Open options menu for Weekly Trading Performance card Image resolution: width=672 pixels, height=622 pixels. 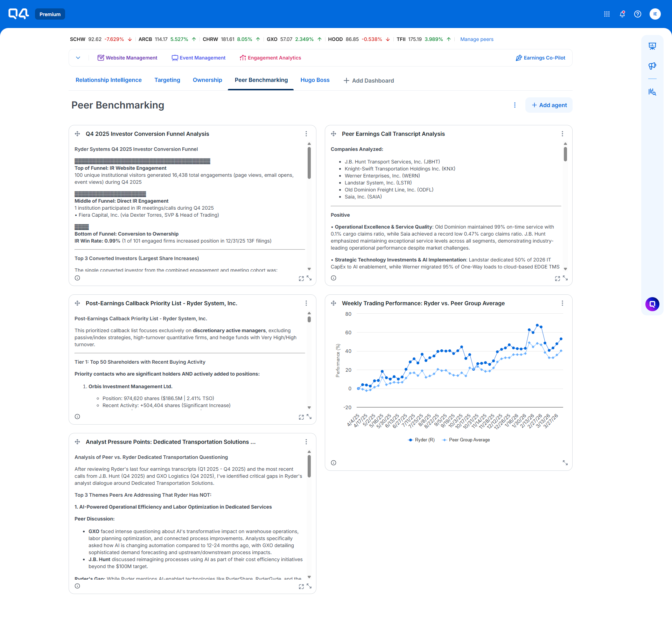pyautogui.click(x=562, y=303)
